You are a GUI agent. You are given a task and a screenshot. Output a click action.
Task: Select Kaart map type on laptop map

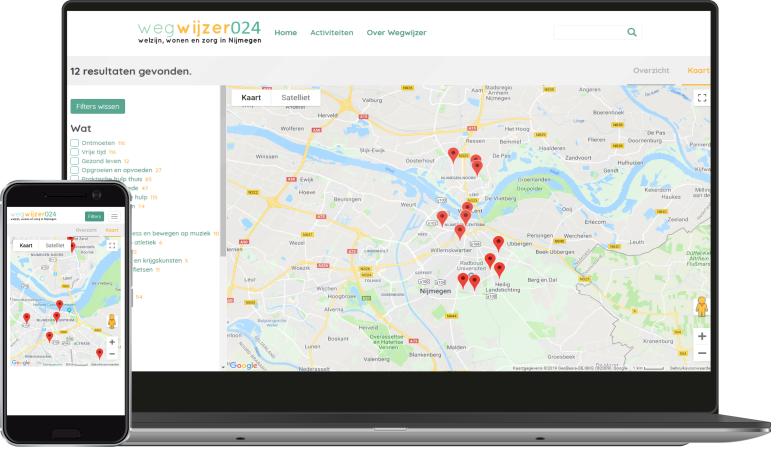(251, 97)
